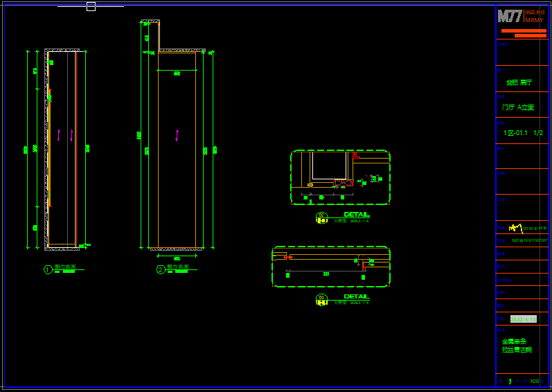The width and height of the screenshot is (552, 392).
Task: Click the upper green dashed detail frame
Action: click(x=340, y=151)
